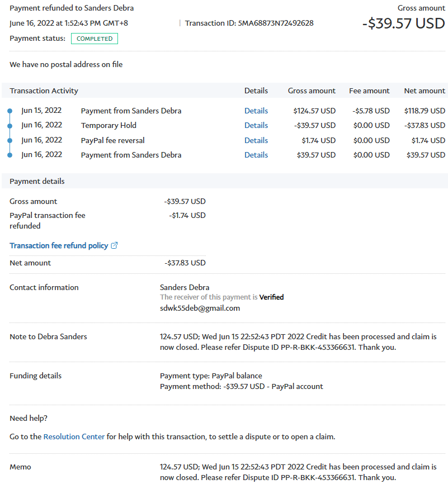The height and width of the screenshot is (484, 448).
Task: Click the large -$39.57 USD total
Action: pos(403,23)
